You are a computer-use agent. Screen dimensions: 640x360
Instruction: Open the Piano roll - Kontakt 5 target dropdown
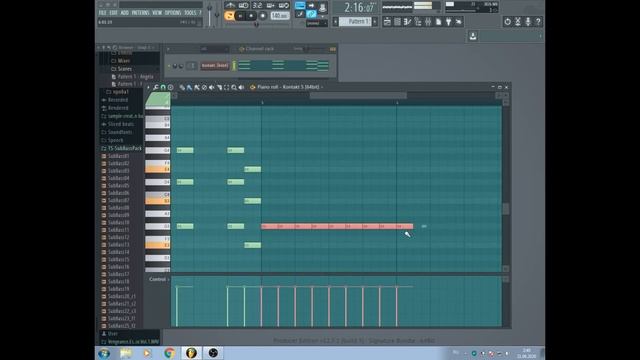point(290,87)
